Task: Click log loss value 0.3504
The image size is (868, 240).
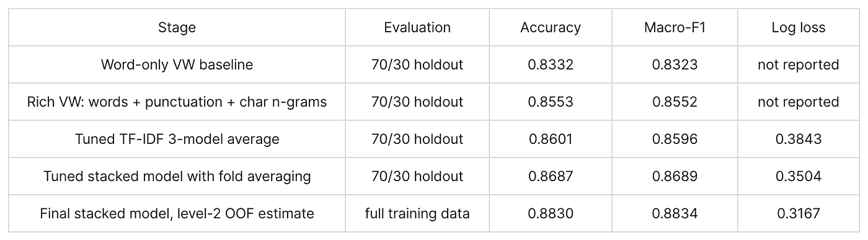Action: 799,176
